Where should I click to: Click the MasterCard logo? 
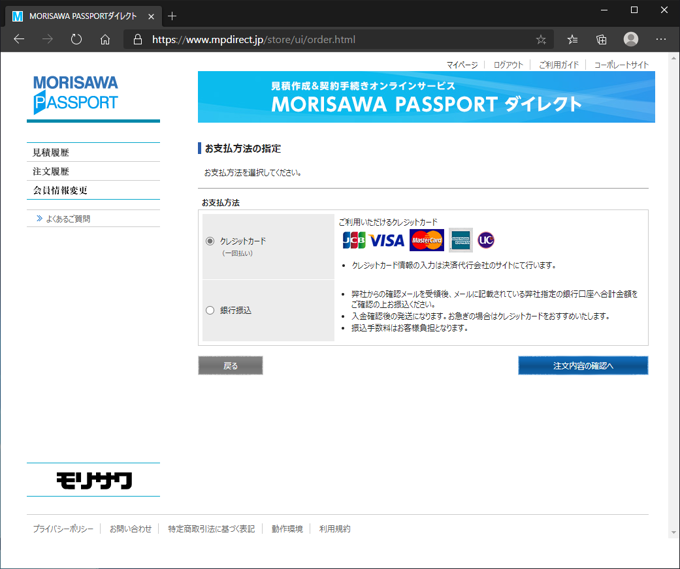tap(427, 240)
